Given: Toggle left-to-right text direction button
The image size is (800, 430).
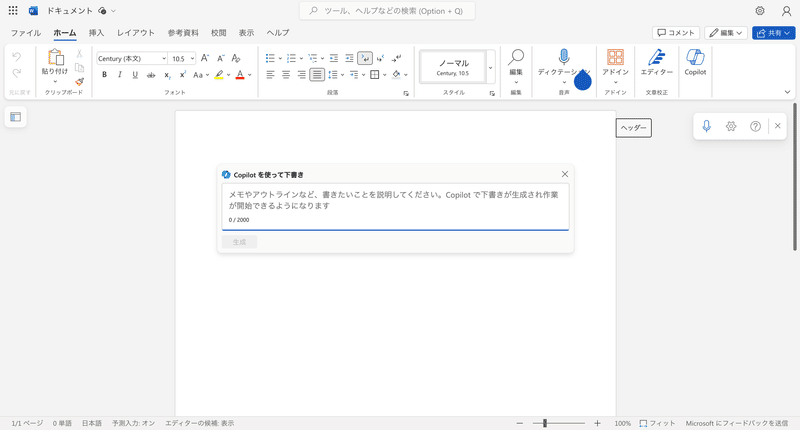Looking at the screenshot, I should point(365,58).
